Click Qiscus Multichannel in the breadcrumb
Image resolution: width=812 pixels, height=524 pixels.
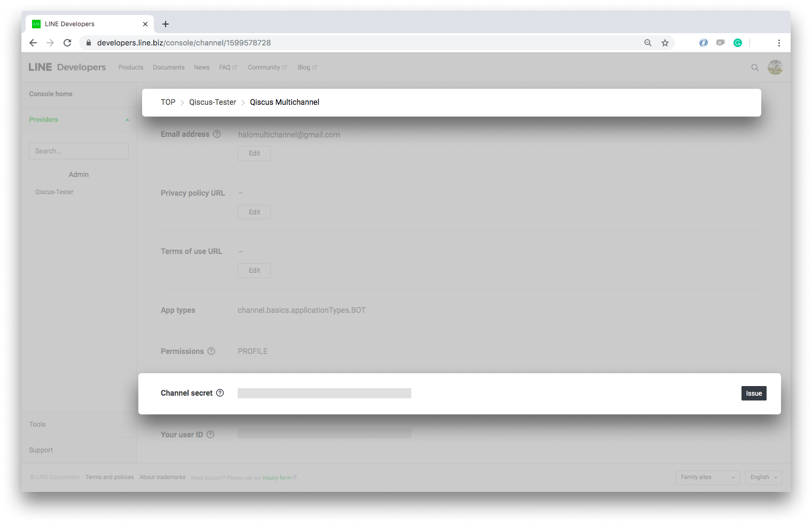click(x=285, y=102)
